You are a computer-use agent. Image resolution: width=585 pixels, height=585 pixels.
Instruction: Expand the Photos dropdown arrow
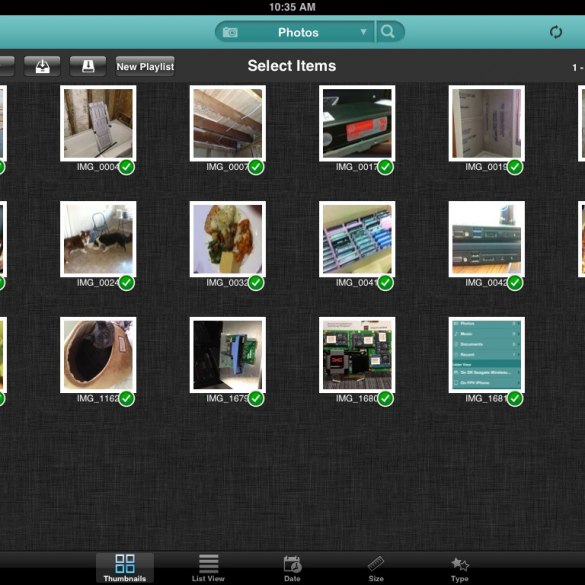pos(363,32)
